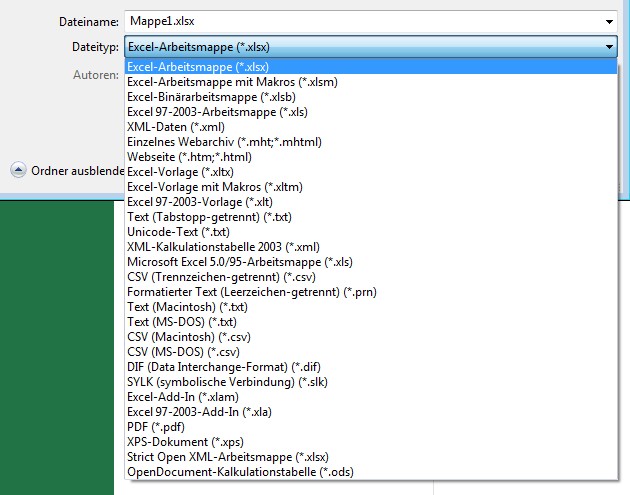The height and width of the screenshot is (495, 630).
Task: Collapse the Dateityp combo box arrow
Action: [x=609, y=47]
